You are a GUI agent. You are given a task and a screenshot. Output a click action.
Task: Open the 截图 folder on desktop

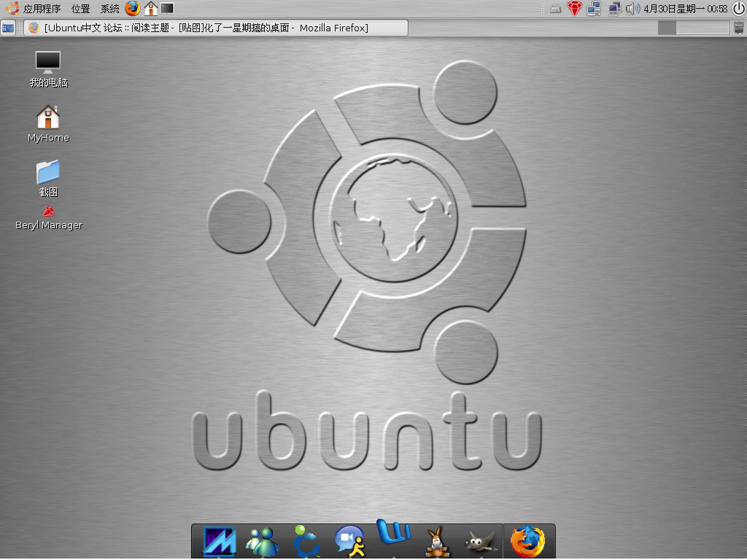[48, 179]
